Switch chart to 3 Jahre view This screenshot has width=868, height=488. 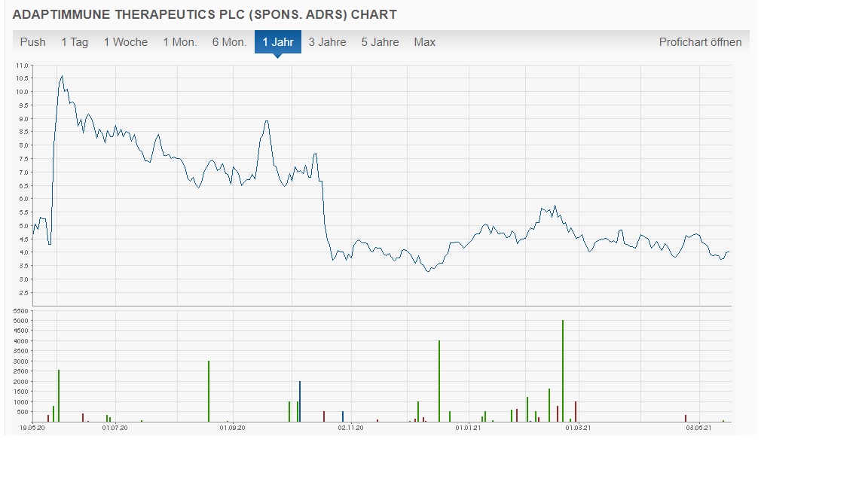coord(327,42)
